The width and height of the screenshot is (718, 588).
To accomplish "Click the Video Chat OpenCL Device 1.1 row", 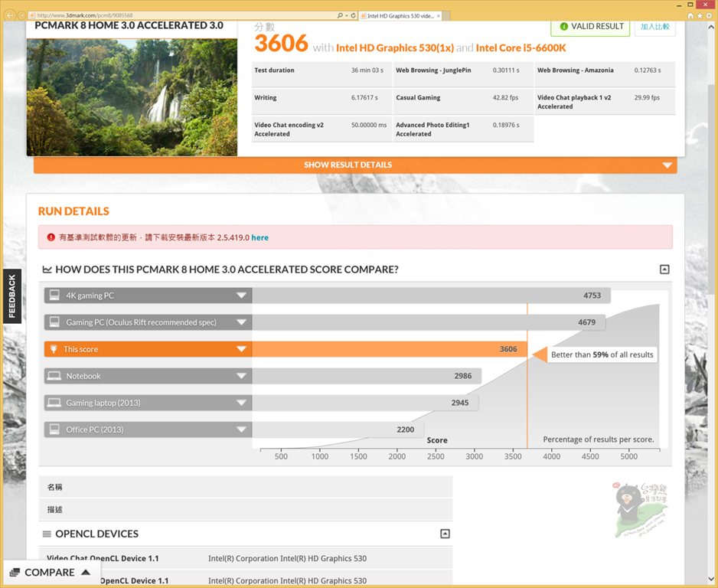I will pyautogui.click(x=246, y=558).
